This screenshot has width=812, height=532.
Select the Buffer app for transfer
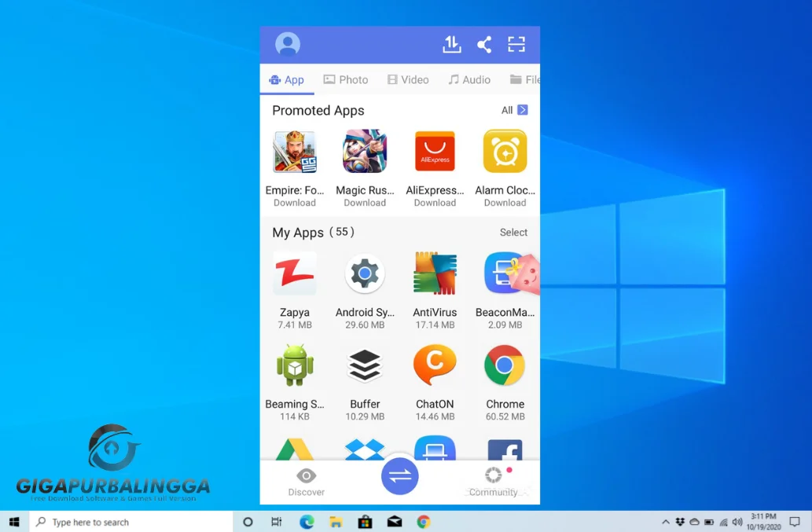(365, 365)
